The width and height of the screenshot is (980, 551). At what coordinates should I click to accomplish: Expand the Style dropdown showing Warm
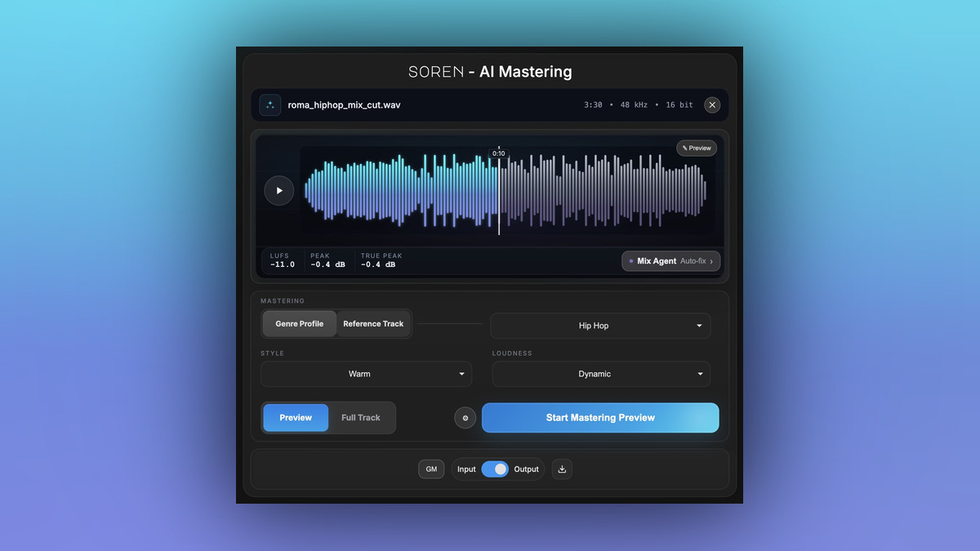366,374
